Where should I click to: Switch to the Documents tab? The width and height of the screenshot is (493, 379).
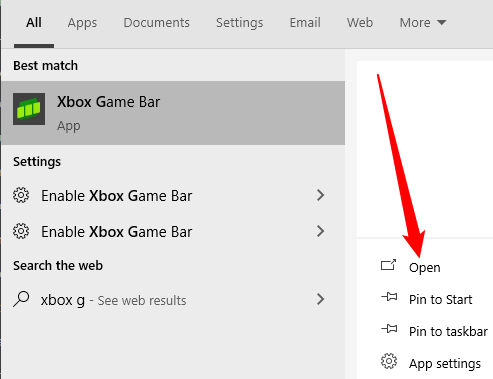(x=157, y=23)
